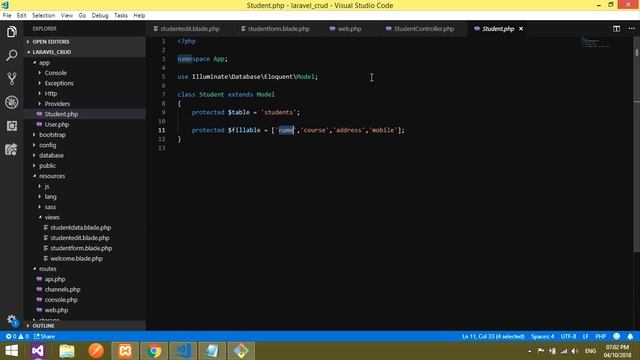Collapse the LARAVEL_CRUD project section
The image size is (640, 360).
coord(85,52)
